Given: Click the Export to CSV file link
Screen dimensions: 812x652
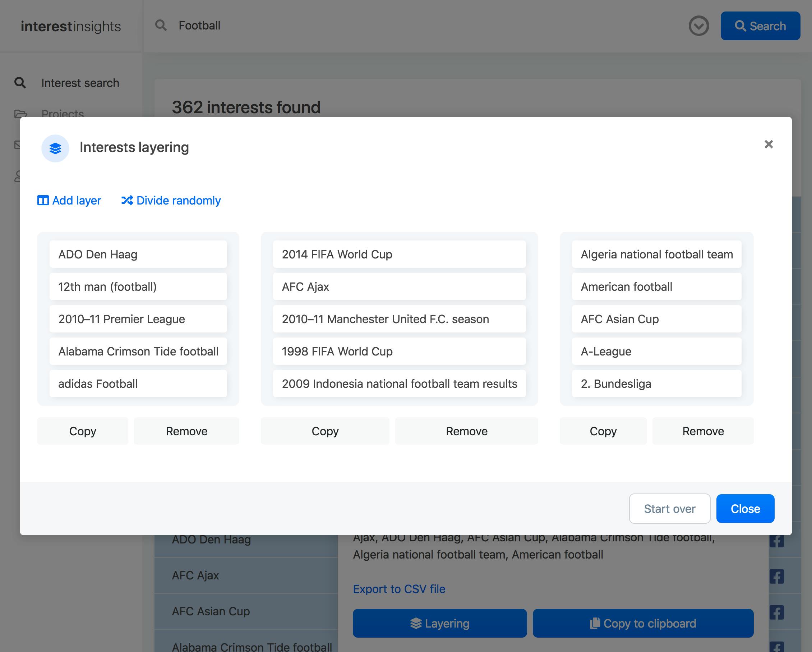Looking at the screenshot, I should [x=399, y=589].
